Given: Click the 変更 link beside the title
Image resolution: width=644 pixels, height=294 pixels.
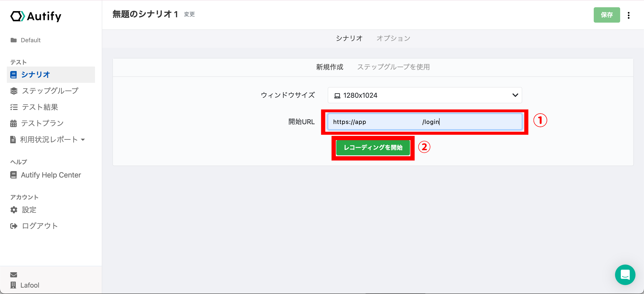Looking at the screenshot, I should click(x=189, y=15).
